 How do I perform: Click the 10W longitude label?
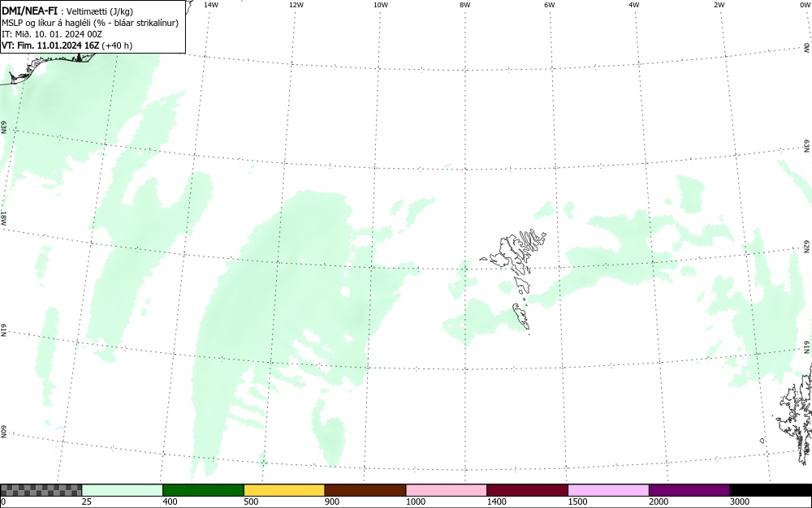381,5
